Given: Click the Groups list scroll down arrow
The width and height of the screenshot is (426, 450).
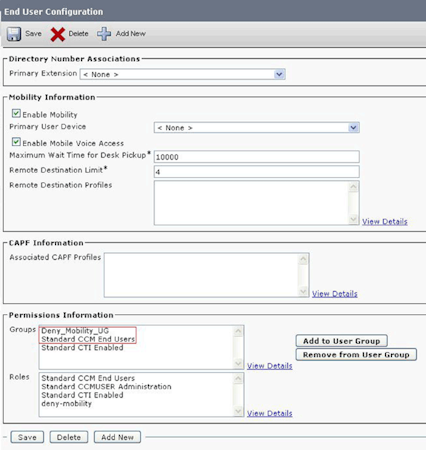Looking at the screenshot, I should coord(238,363).
